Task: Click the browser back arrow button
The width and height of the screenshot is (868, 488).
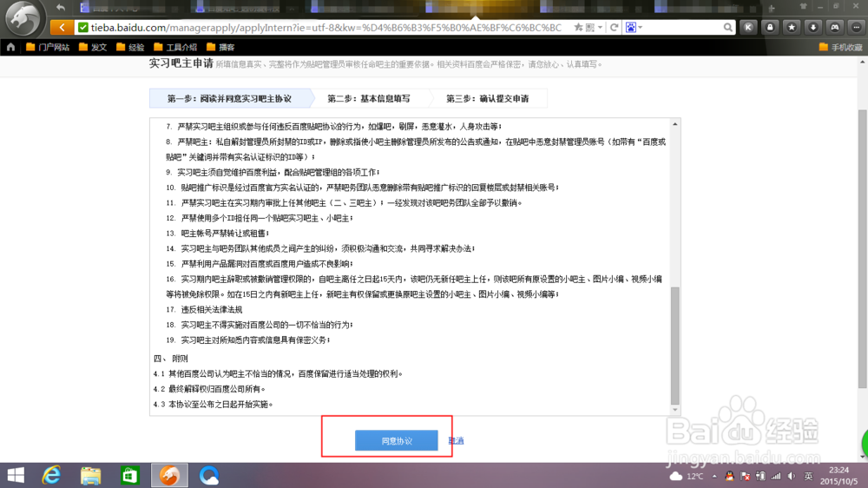Action: (x=62, y=27)
